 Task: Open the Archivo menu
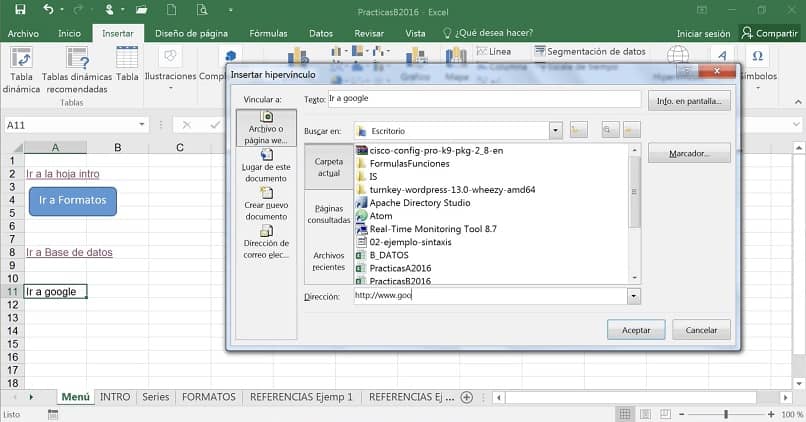[23, 33]
